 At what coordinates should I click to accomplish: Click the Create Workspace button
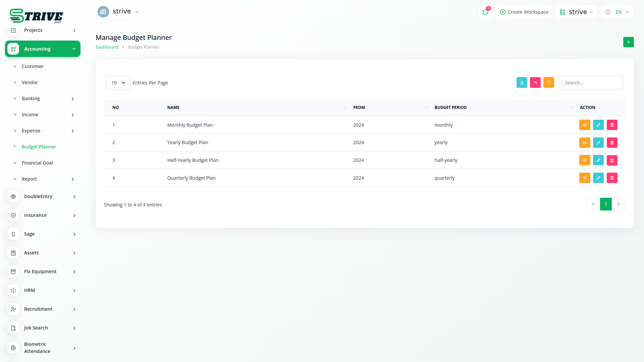tap(524, 12)
